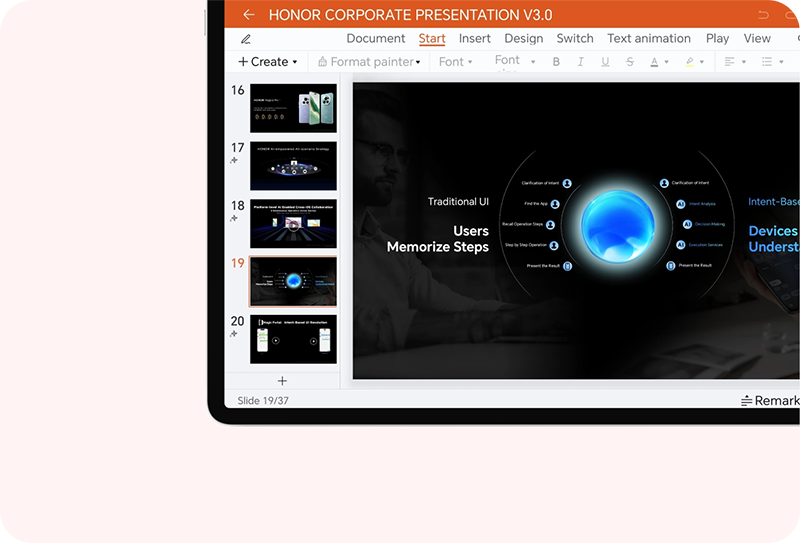Click the right Clarification of Intent icon
The image size is (800, 543).
664,183
